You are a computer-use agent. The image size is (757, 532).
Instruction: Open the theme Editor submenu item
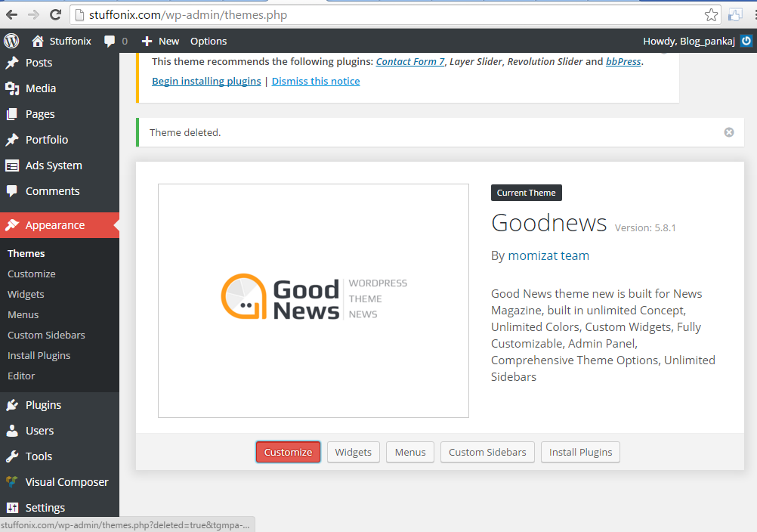(21, 376)
